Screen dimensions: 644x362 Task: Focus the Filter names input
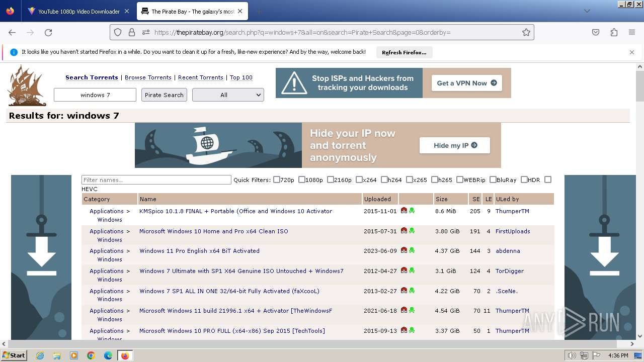pos(156,179)
